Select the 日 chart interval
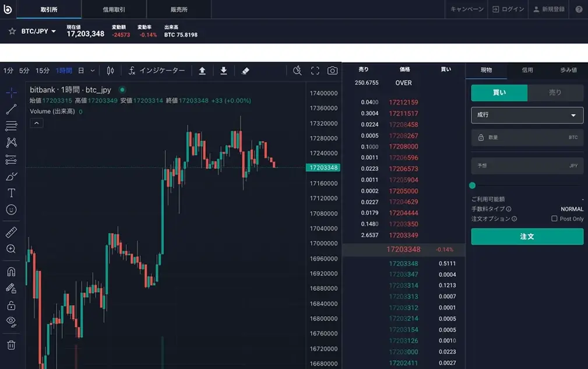588x369 pixels. point(81,71)
